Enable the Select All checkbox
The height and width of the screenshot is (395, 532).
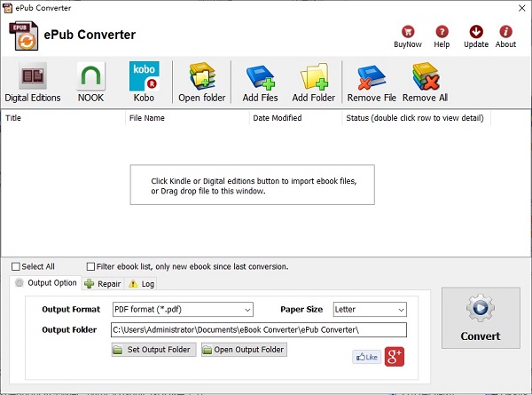point(16,266)
